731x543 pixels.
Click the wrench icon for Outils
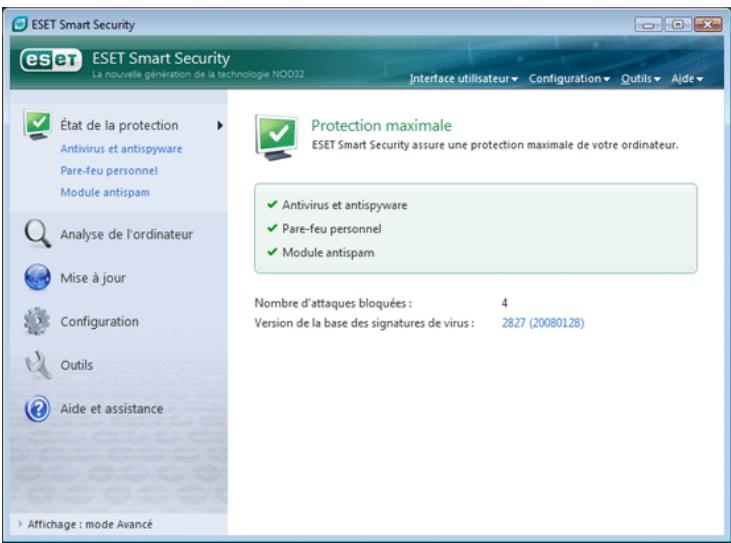[38, 365]
